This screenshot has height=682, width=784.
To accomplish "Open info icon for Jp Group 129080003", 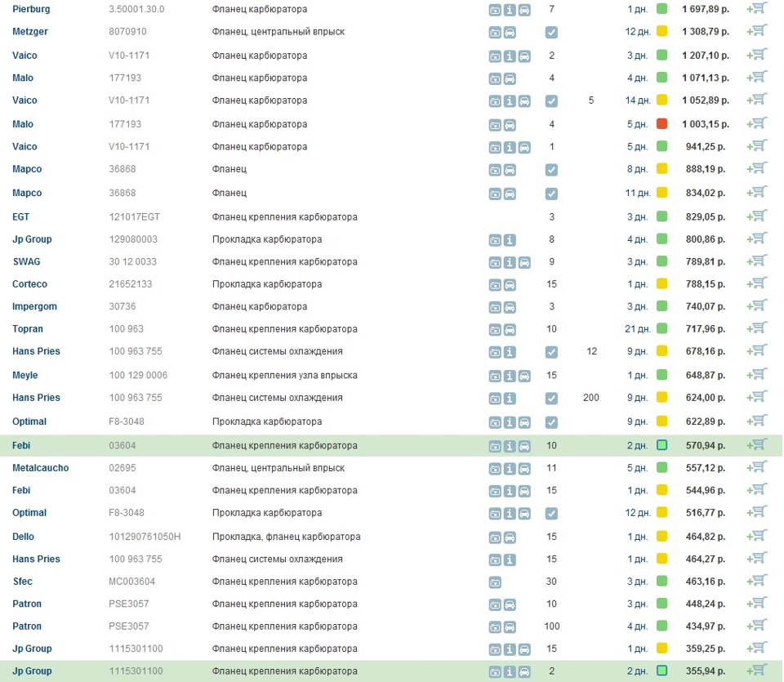I will pos(510,240).
